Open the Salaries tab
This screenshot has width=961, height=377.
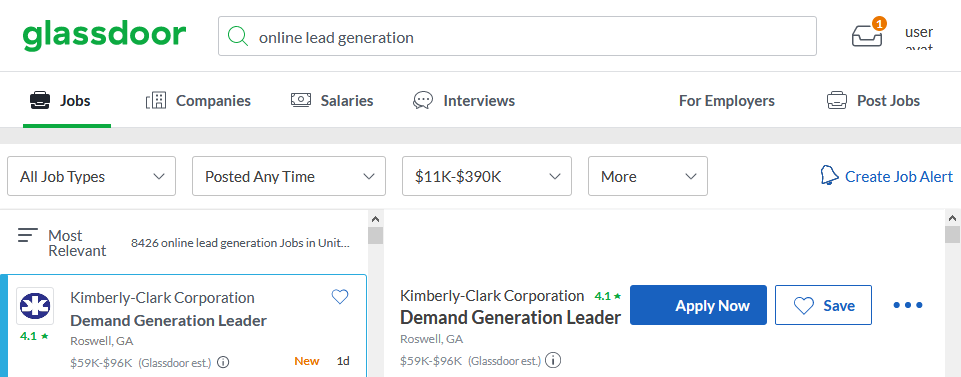tap(332, 101)
